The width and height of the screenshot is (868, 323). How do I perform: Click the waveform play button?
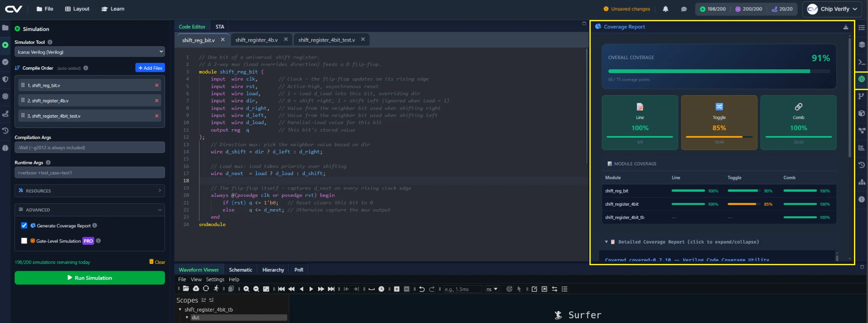tap(311, 289)
